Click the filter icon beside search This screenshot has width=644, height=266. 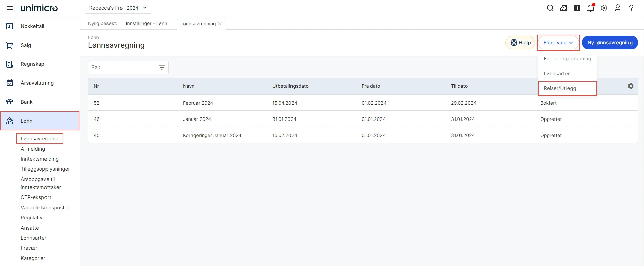click(162, 68)
